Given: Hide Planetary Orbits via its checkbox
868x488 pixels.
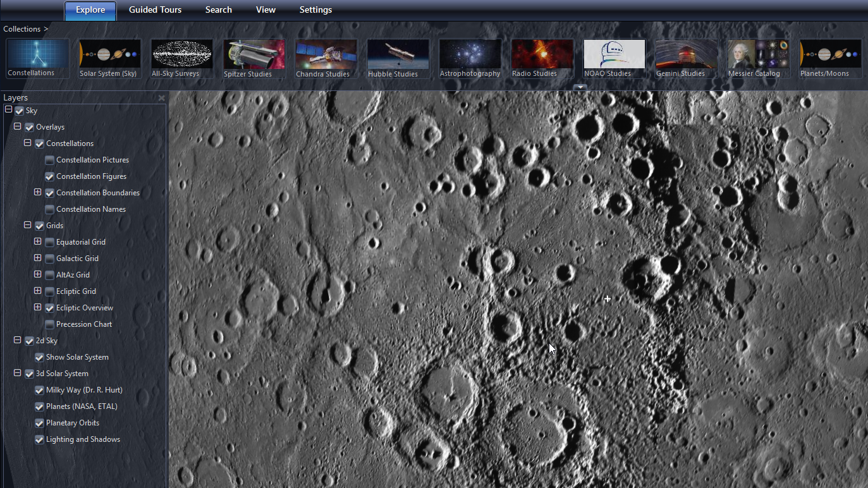Looking at the screenshot, I should click(39, 423).
